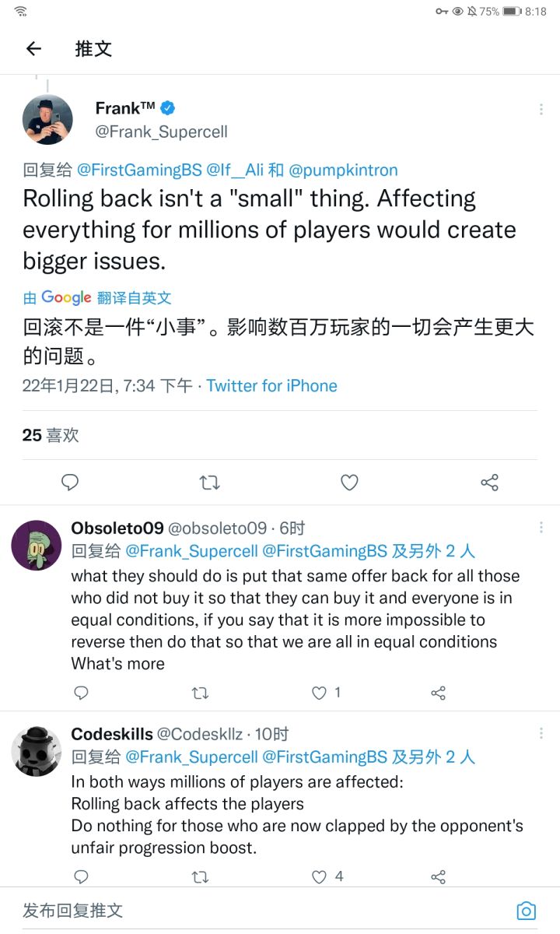Open the @pumpkintron mention link
Viewport: 560px width, 934px height.
pos(343,170)
